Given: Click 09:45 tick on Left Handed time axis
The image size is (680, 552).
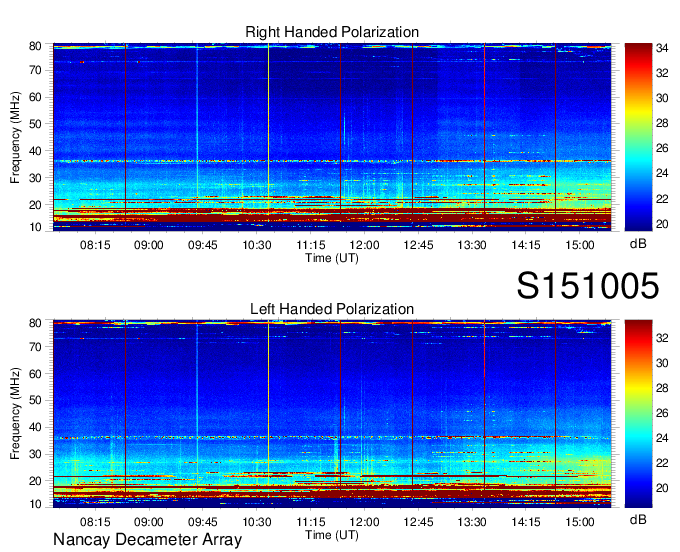Looking at the screenshot, I should 203,522.
